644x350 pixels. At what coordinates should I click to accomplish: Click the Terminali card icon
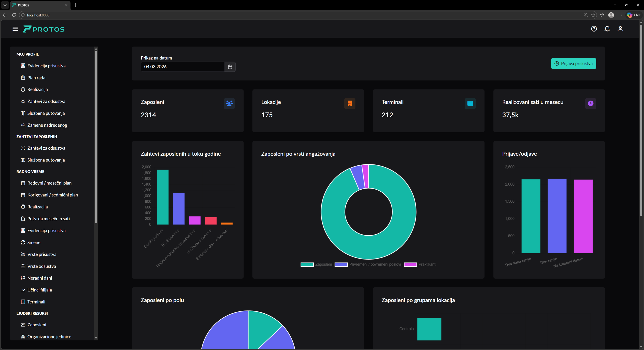click(x=470, y=103)
